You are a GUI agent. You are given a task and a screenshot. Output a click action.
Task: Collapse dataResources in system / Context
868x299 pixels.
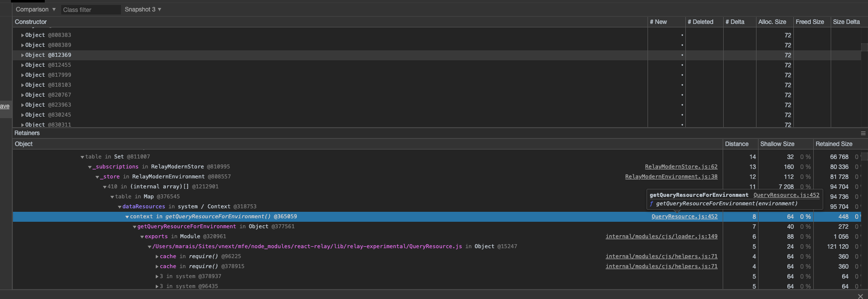[119, 207]
